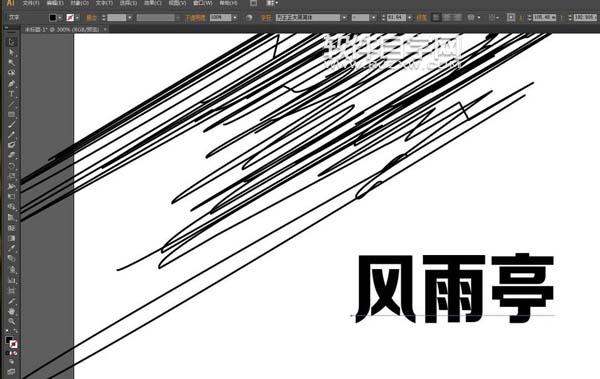Select the Line Segment tool
Image resolution: width=600 pixels, height=379 pixels.
[12, 104]
